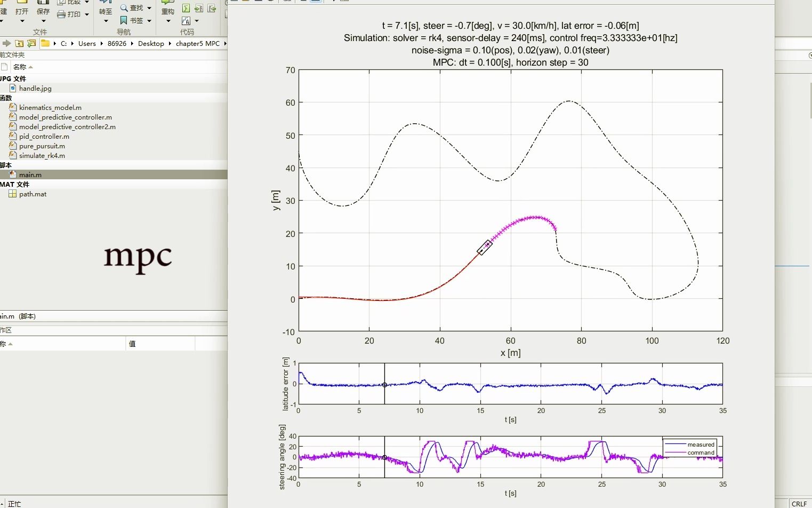Expand the function browser fx dropdown arrow
Screen dimensions: 812x508
tap(197, 21)
